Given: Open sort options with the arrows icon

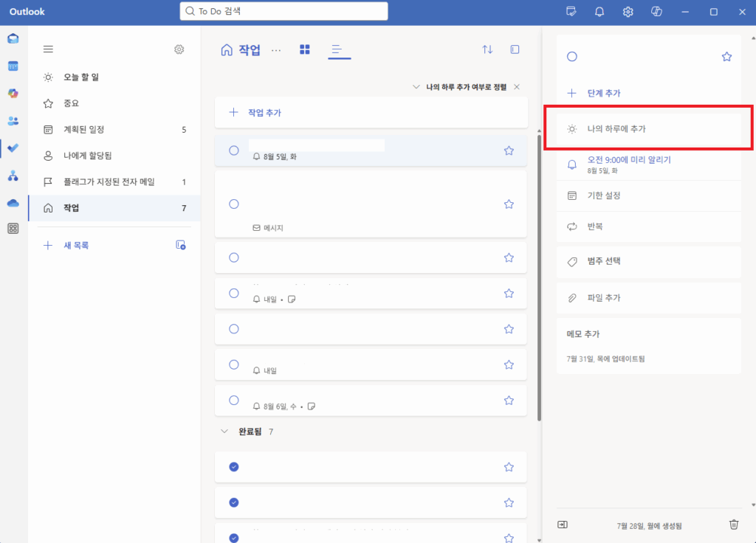Looking at the screenshot, I should point(487,49).
